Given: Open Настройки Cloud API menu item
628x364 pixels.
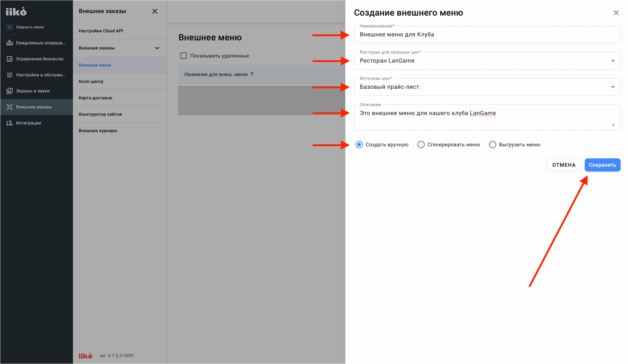Looking at the screenshot, I should [120, 31].
